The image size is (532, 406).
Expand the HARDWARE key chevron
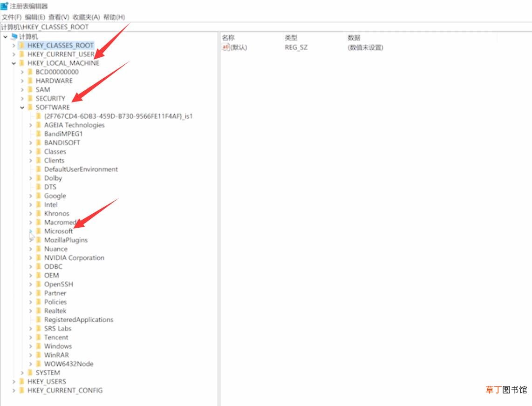pos(22,81)
